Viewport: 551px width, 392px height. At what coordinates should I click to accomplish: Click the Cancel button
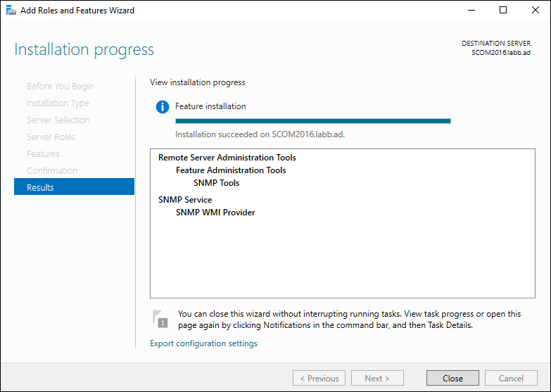pyautogui.click(x=511, y=378)
